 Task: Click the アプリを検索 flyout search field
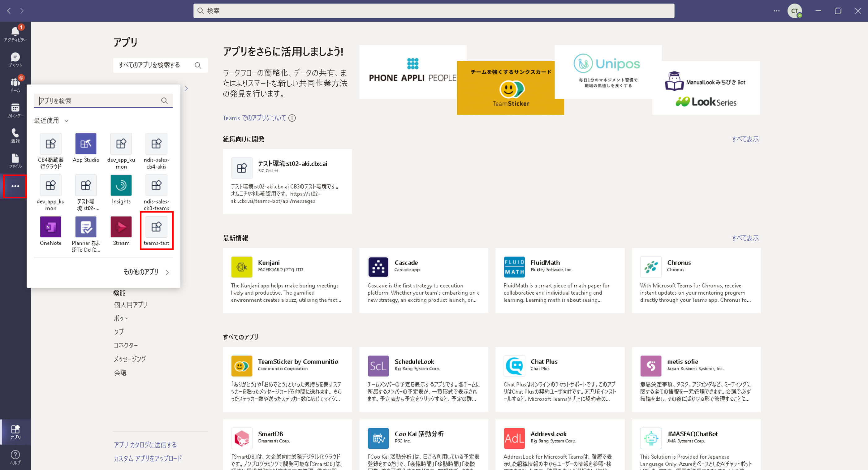click(x=98, y=101)
